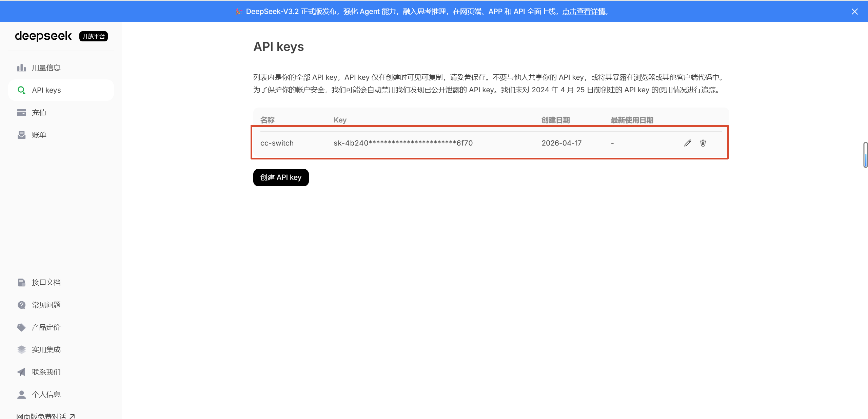
Task: Open 联系我们 contact paper-plane icon
Action: (21, 372)
